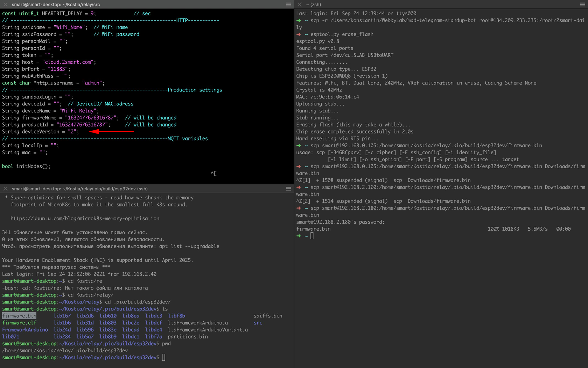Click the cursor at the ssh pane prompt
This screenshot has width=588, height=368.
[x=163, y=357]
